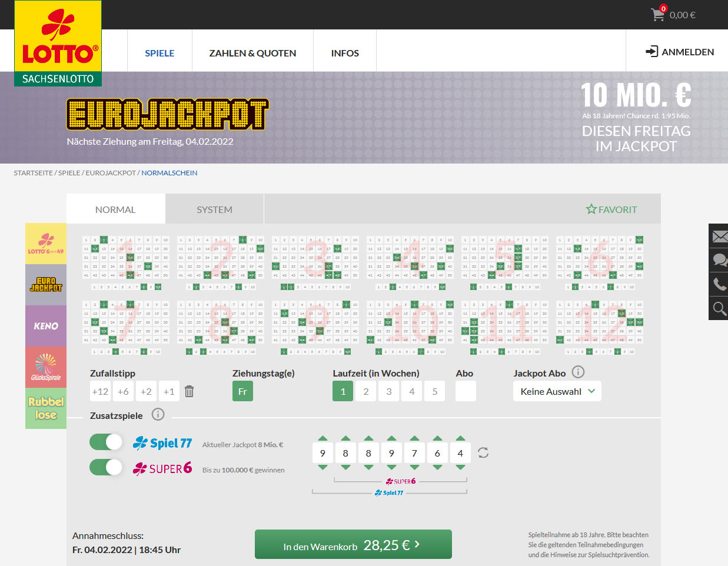Click the Super 6 logo
728x566 pixels.
[162, 468]
